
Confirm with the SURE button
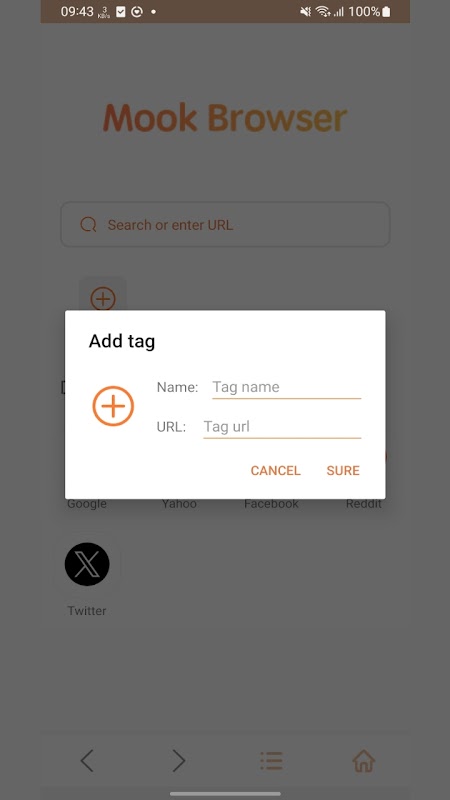point(343,470)
